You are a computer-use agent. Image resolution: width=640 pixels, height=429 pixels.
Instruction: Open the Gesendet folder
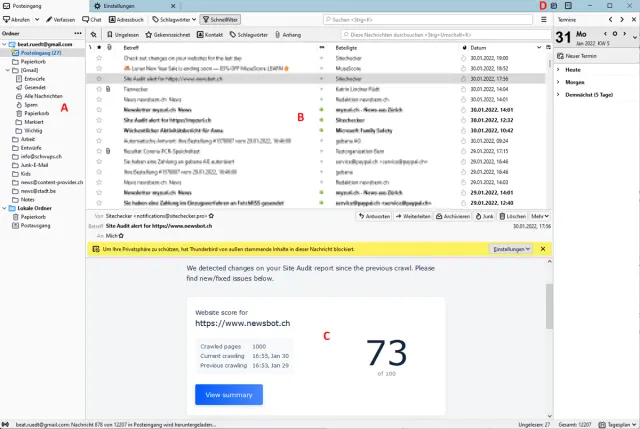click(35, 87)
